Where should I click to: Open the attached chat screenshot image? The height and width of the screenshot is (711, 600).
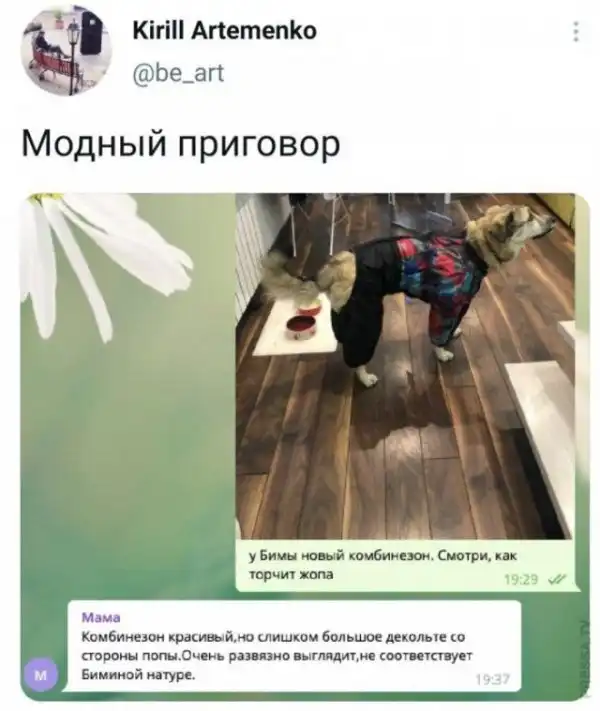coord(305,447)
